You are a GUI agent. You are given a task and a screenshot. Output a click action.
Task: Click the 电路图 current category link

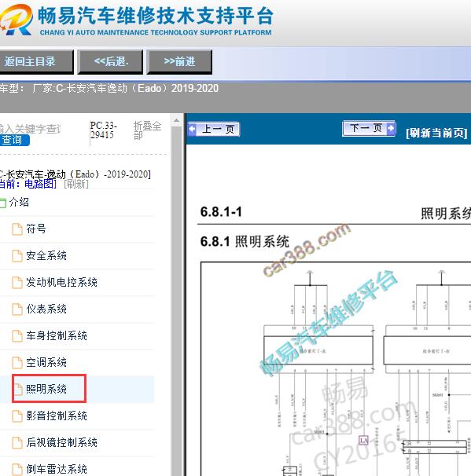tap(40, 184)
